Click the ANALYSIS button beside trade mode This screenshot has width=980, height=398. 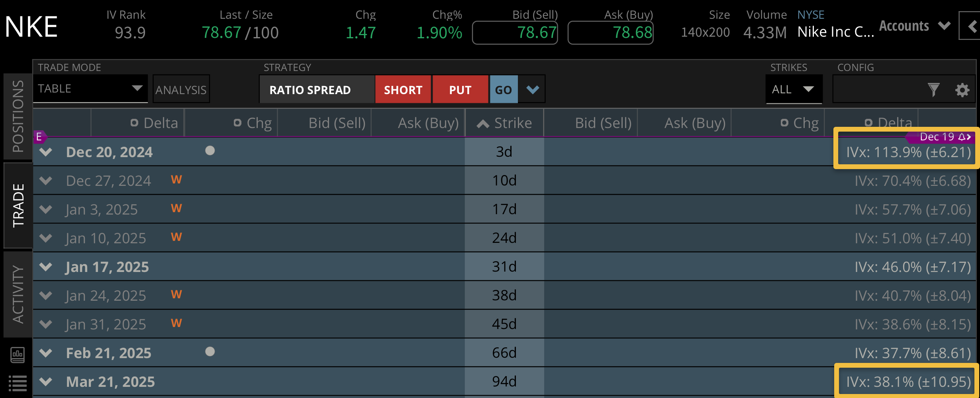pos(181,89)
